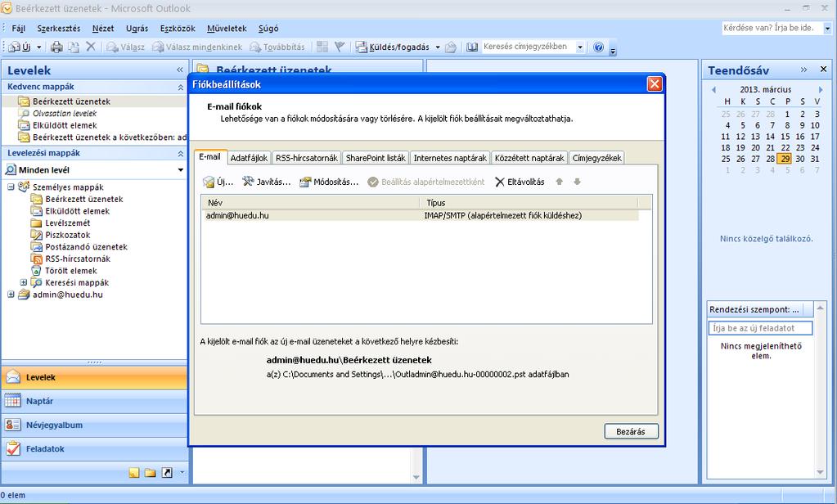Open Folder list icon in navigation pane bottom

pos(151,473)
